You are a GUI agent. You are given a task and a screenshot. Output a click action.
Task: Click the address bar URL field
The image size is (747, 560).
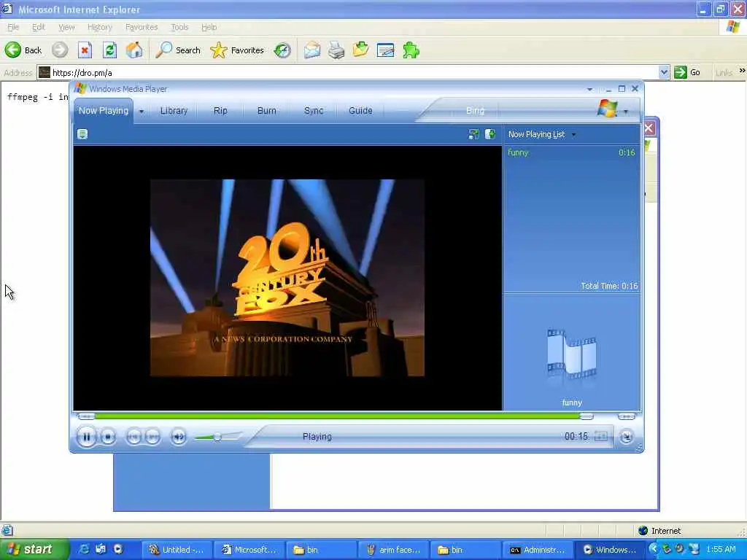coord(354,73)
